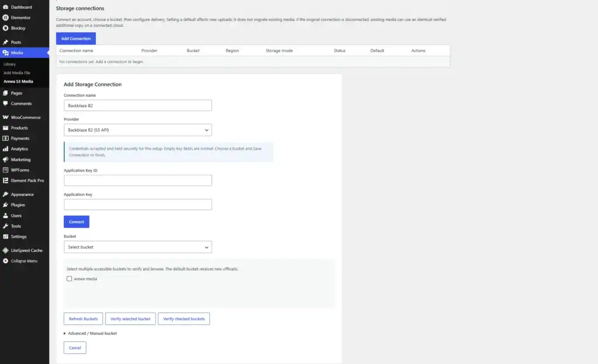Open the Select bucket dropdown

[x=138, y=247]
